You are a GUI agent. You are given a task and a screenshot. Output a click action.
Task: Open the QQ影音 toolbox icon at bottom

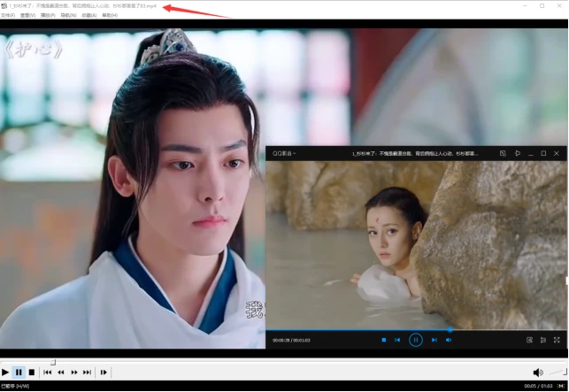529,340
